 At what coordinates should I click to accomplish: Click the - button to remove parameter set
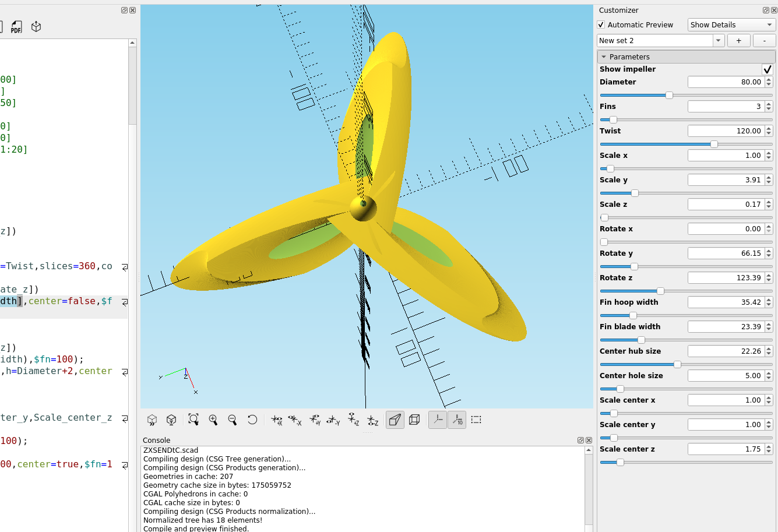(x=764, y=40)
